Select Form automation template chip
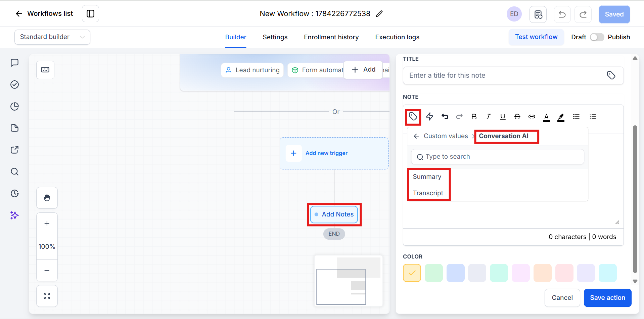644x319 pixels. coord(316,70)
